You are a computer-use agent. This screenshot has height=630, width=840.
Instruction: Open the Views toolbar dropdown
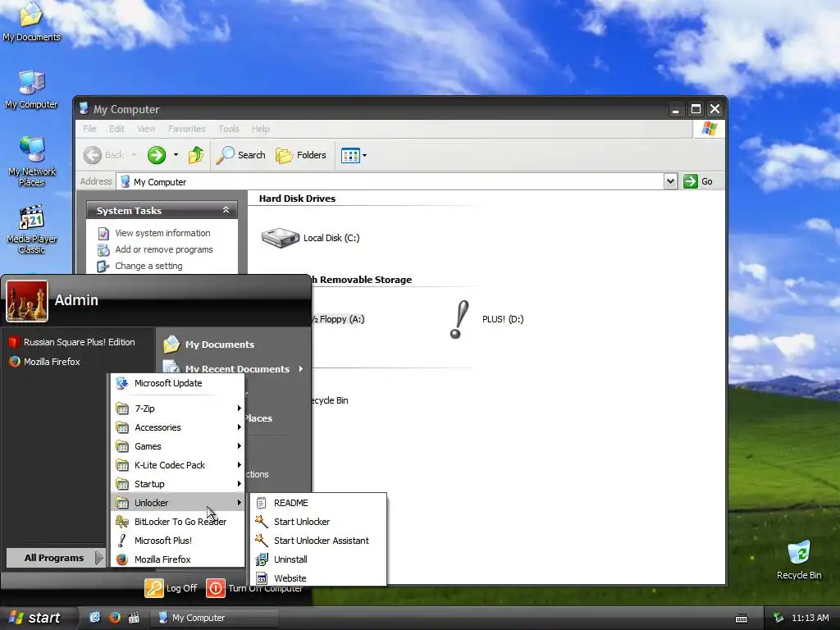click(354, 156)
